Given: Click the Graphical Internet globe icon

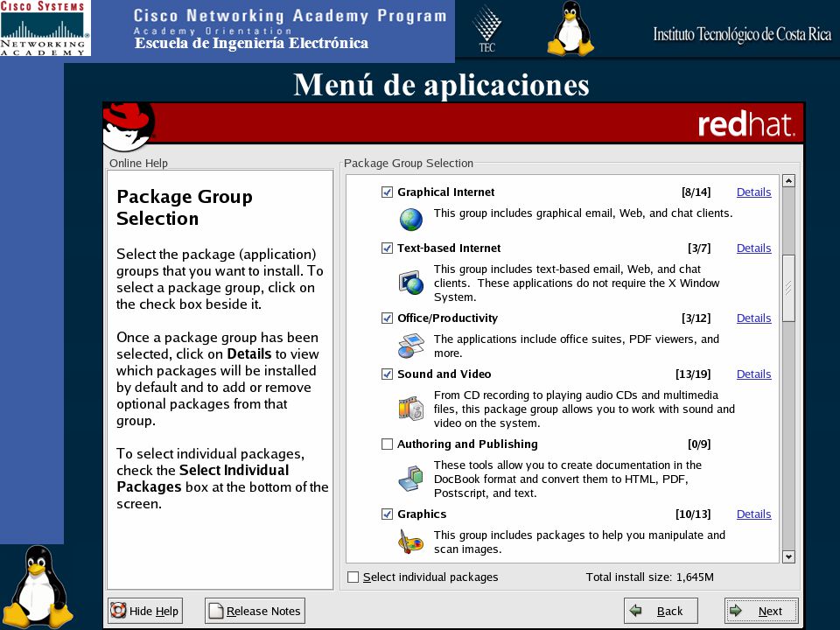Looking at the screenshot, I should (x=411, y=220).
